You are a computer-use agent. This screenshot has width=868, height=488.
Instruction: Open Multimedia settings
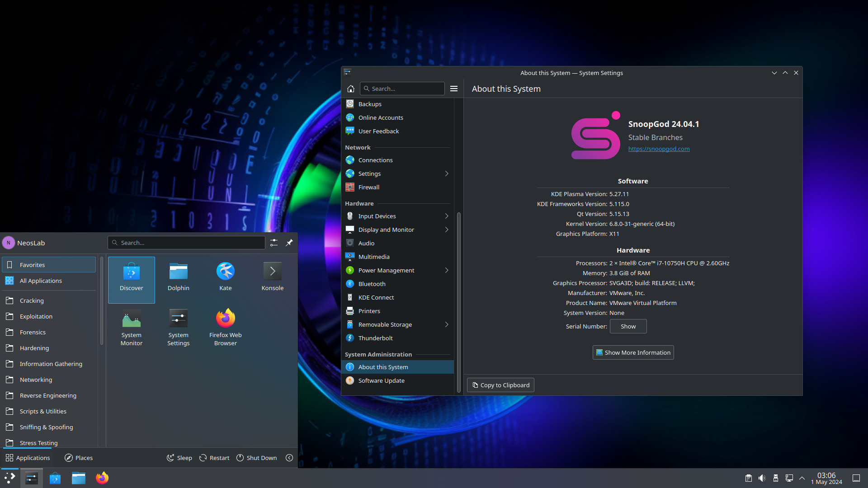pyautogui.click(x=397, y=257)
